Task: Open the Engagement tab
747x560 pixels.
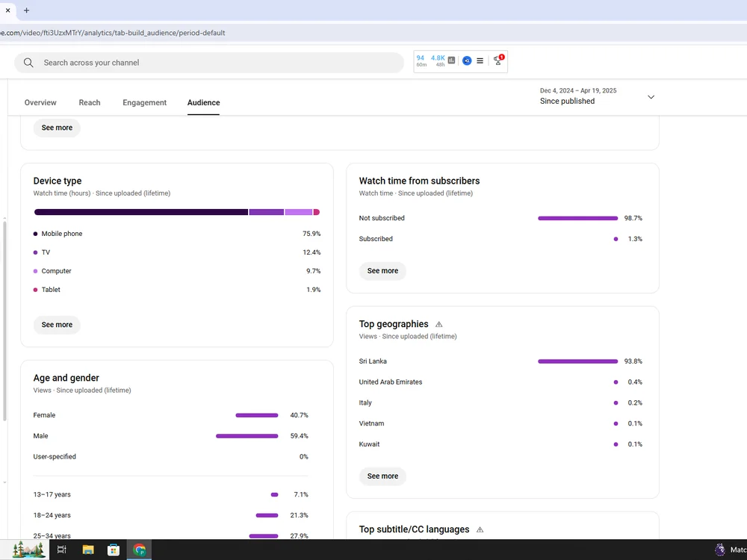Action: pyautogui.click(x=144, y=102)
